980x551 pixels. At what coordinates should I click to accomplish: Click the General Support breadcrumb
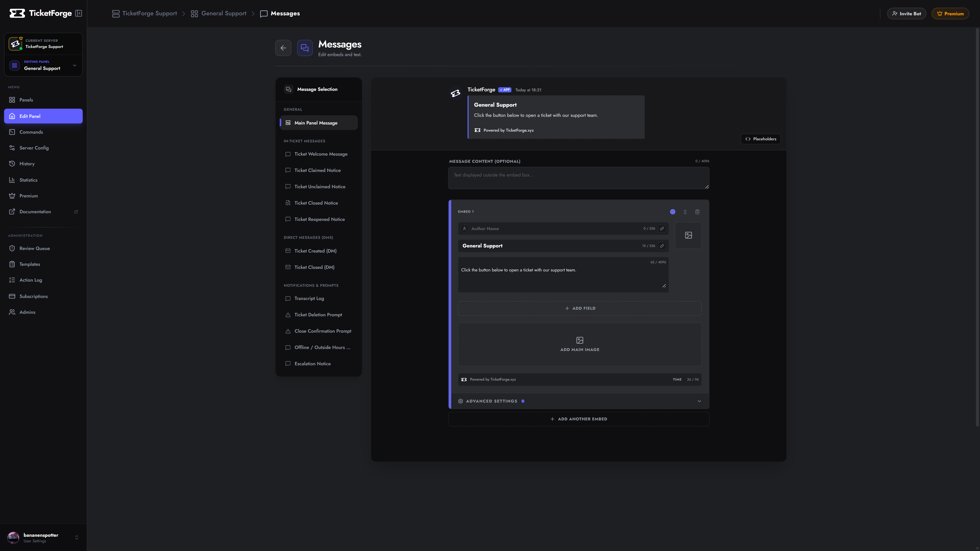tap(219, 14)
